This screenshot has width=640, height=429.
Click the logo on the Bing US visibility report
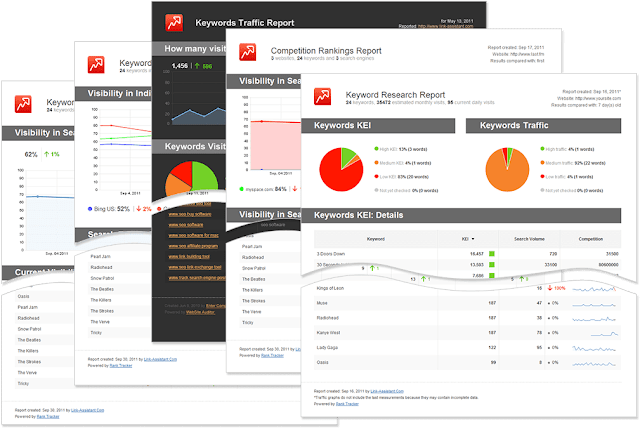[96, 64]
